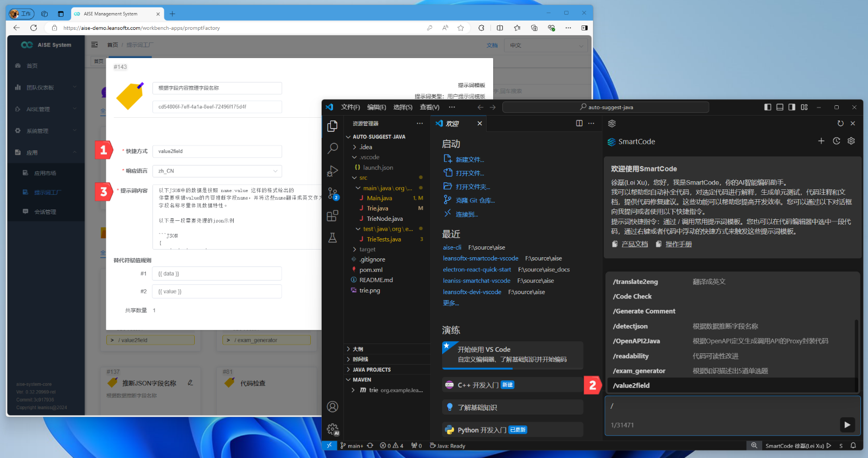The width and height of the screenshot is (868, 458).
Task: Click the remote window indicator in status bar
Action: pyautogui.click(x=329, y=446)
